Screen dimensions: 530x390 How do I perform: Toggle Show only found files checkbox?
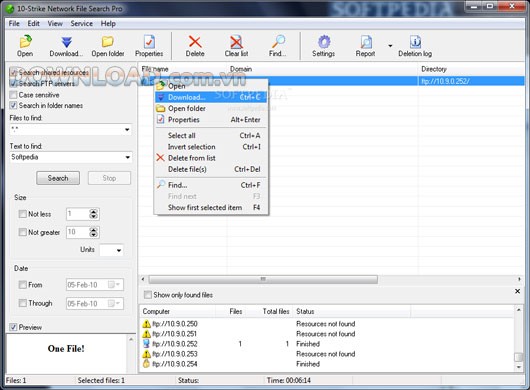(148, 295)
